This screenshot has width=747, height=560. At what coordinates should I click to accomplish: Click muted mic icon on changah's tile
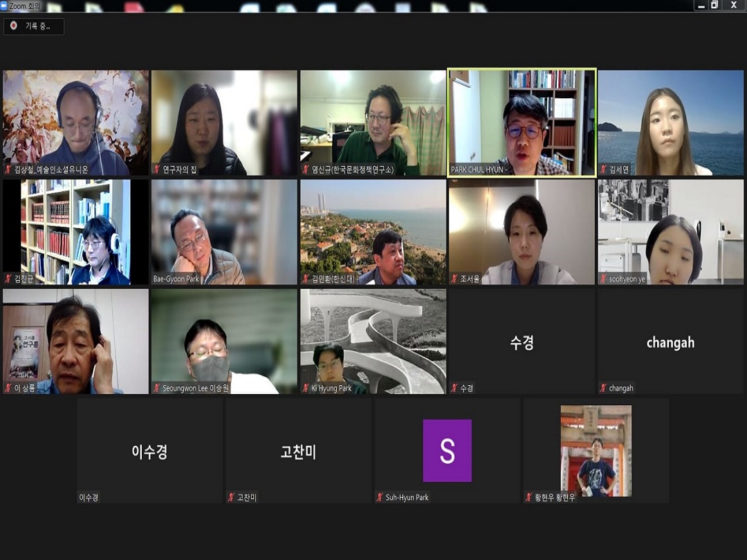[x=603, y=389]
